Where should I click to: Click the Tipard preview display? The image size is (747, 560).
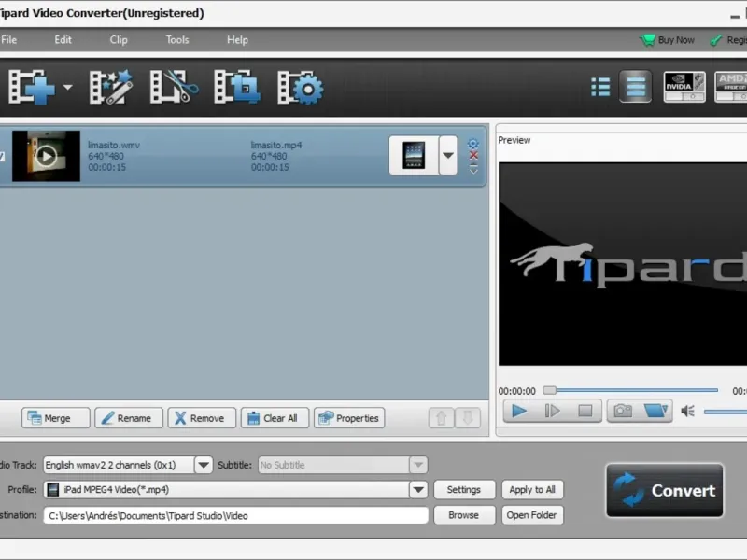coord(623,264)
